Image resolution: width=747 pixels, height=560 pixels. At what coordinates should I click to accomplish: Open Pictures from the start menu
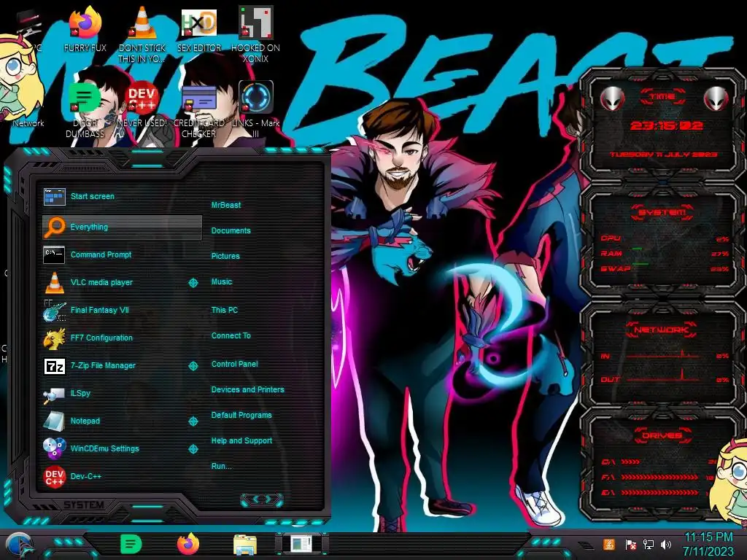(x=225, y=256)
